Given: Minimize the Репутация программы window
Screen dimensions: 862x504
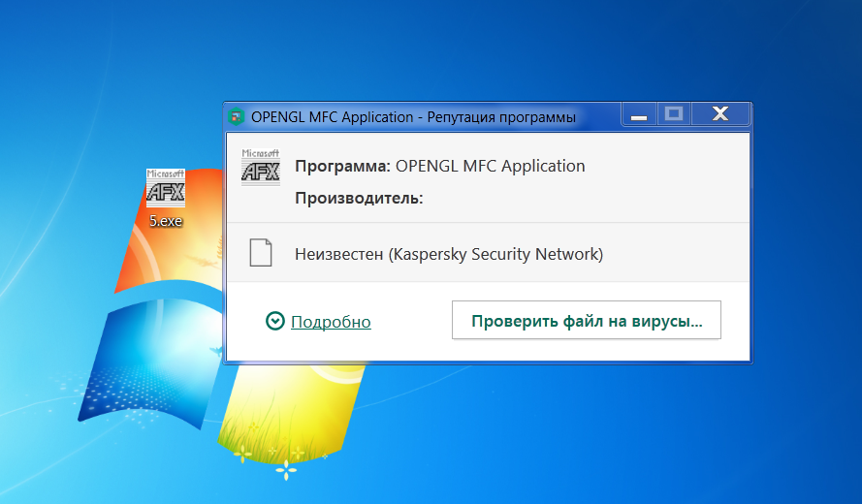Looking at the screenshot, I should point(638,116).
